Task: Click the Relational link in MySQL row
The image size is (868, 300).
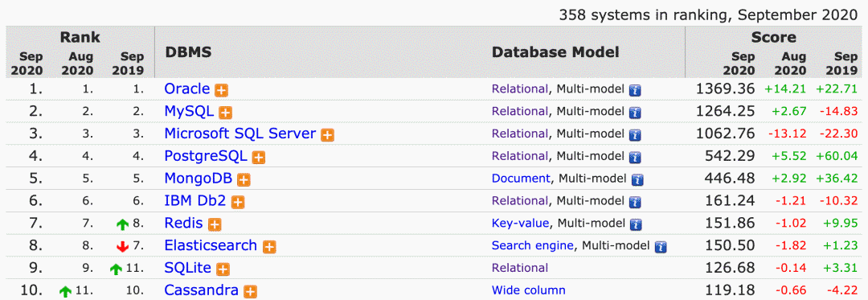Action: click(x=520, y=111)
